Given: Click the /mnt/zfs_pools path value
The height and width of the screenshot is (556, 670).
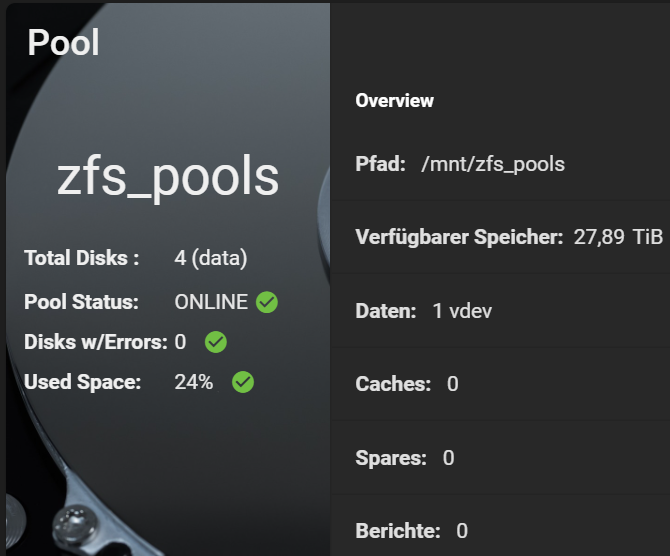Looking at the screenshot, I should tap(493, 164).
